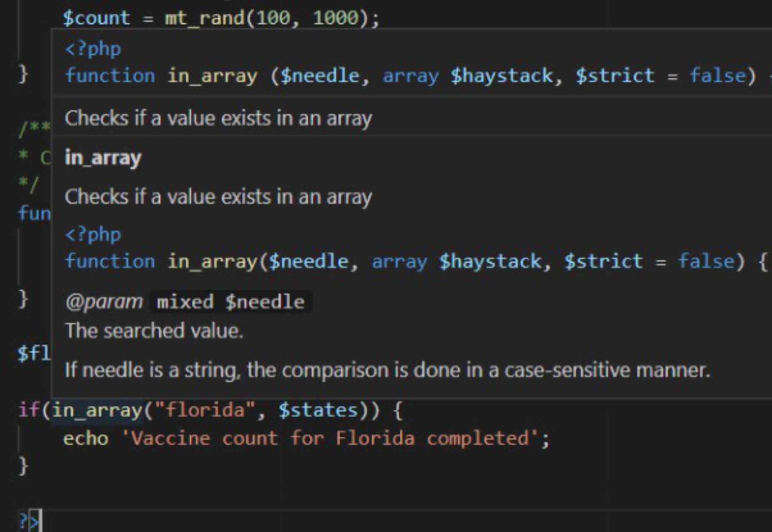Screen dimensions: 772x532
Task: Click the in_array call in the if statement
Action: coord(97,411)
